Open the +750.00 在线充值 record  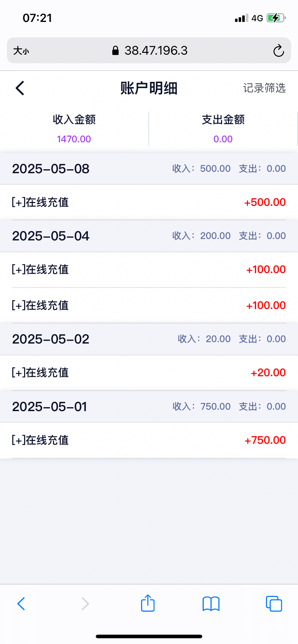[x=149, y=440]
